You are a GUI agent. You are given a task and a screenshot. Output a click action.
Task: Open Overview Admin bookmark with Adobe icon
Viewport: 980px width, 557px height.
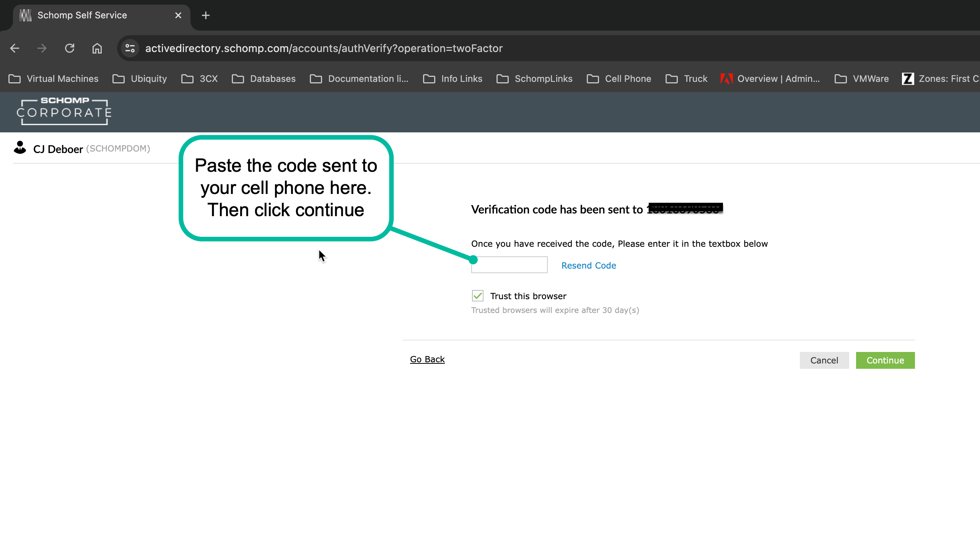point(770,79)
